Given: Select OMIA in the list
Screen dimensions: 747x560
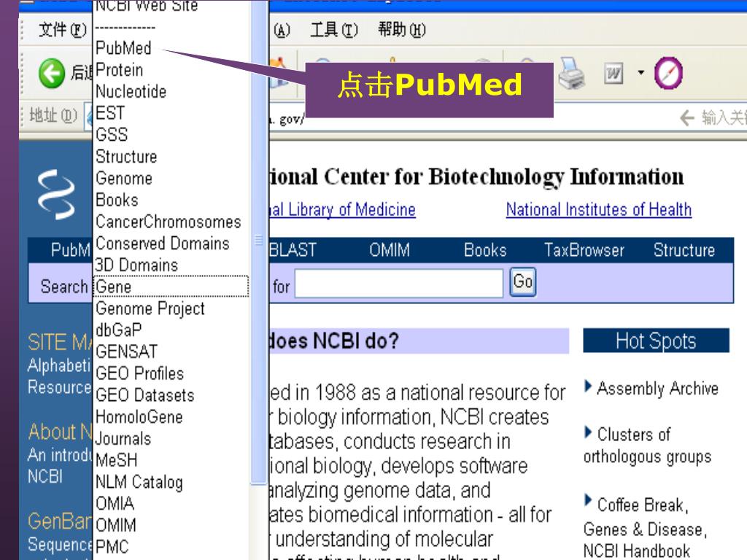Looking at the screenshot, I should pyautogui.click(x=115, y=503).
